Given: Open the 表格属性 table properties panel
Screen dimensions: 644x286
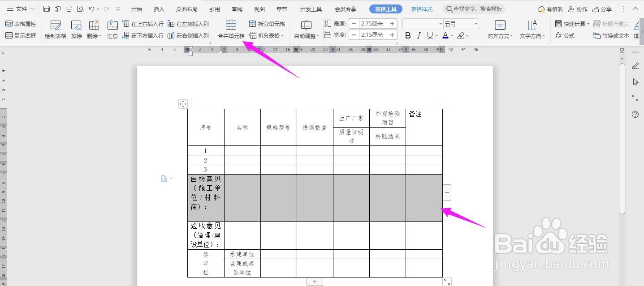Looking at the screenshot, I should [21, 24].
